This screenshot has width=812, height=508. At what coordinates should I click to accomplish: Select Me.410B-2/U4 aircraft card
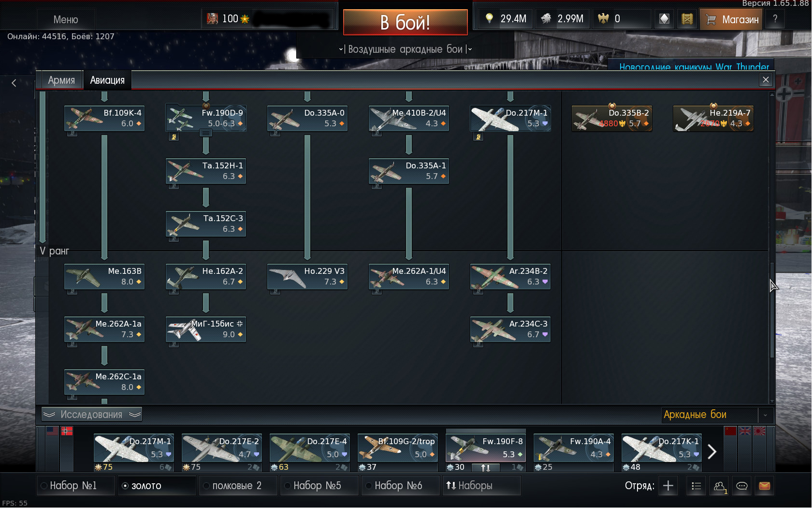(409, 119)
